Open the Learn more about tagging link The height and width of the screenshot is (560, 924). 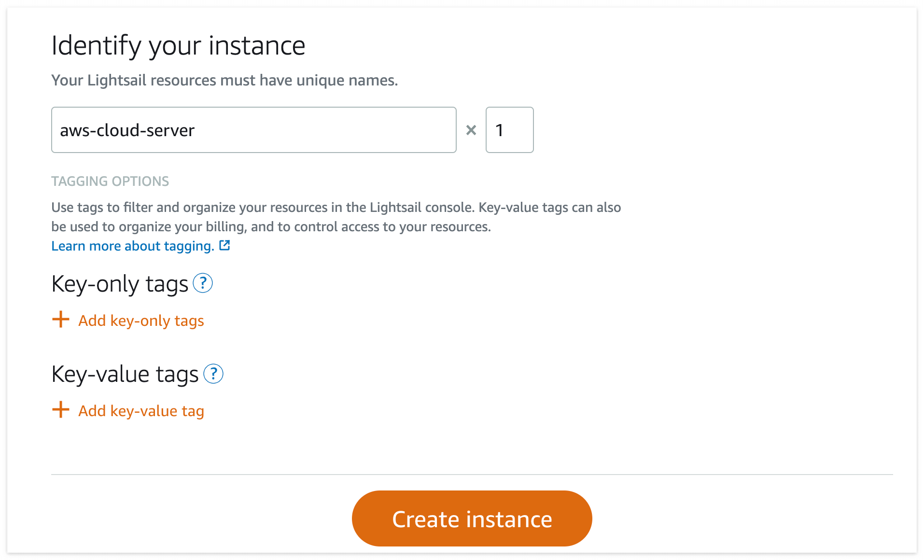(133, 246)
